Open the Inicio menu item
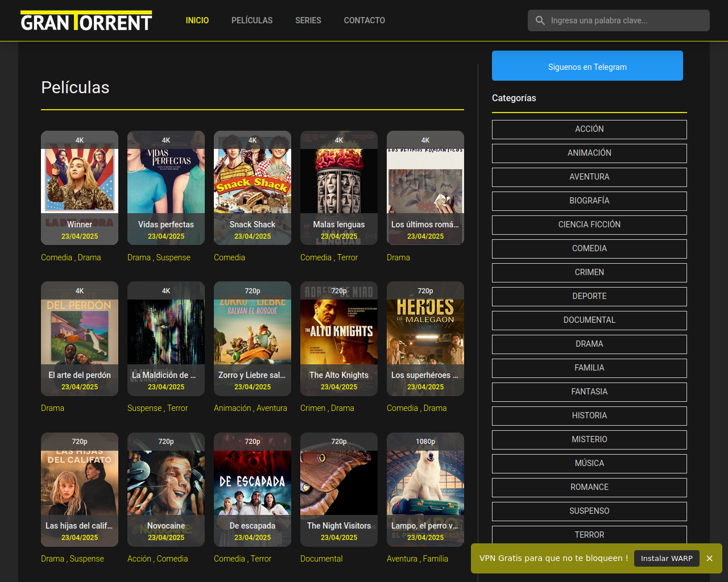Viewport: 728px width, 582px height. (x=197, y=20)
